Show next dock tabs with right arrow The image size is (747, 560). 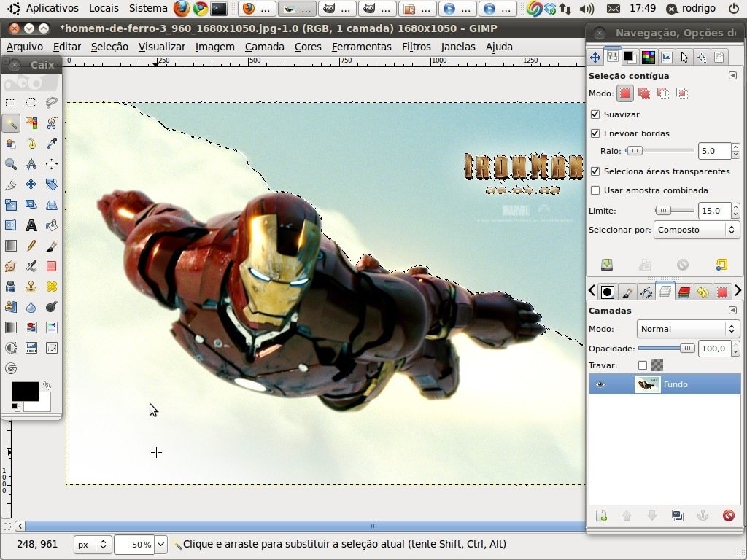[x=738, y=290]
